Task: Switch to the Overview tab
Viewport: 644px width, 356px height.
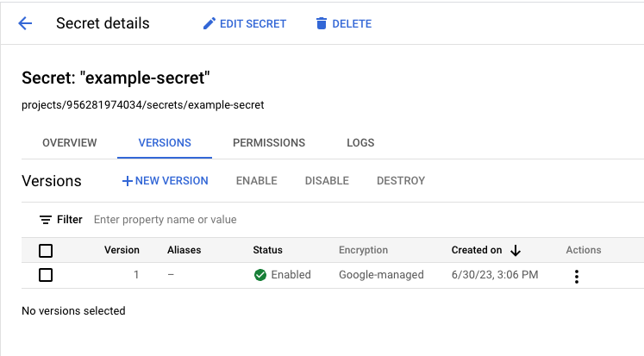Action: [69, 143]
